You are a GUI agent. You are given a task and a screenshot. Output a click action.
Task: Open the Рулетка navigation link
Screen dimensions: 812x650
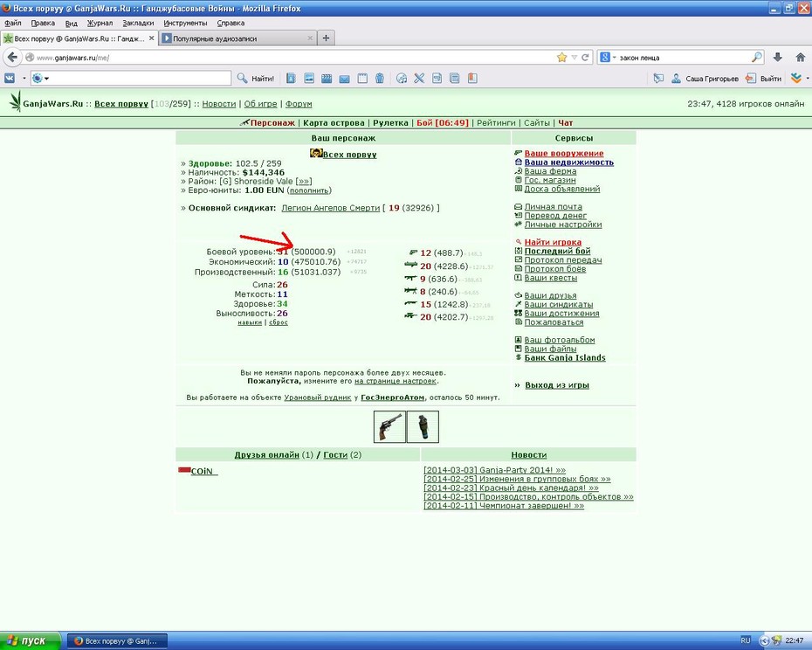pyautogui.click(x=390, y=123)
